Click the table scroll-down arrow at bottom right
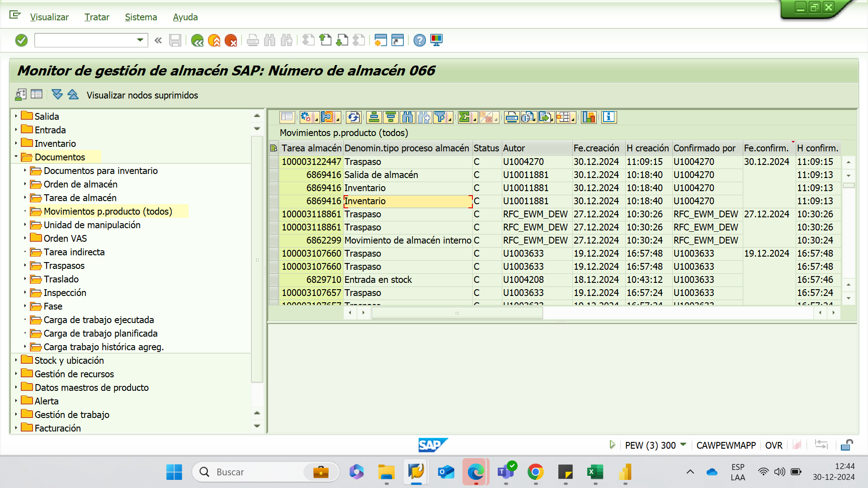Screen dimensions: 868x488 (849, 298)
